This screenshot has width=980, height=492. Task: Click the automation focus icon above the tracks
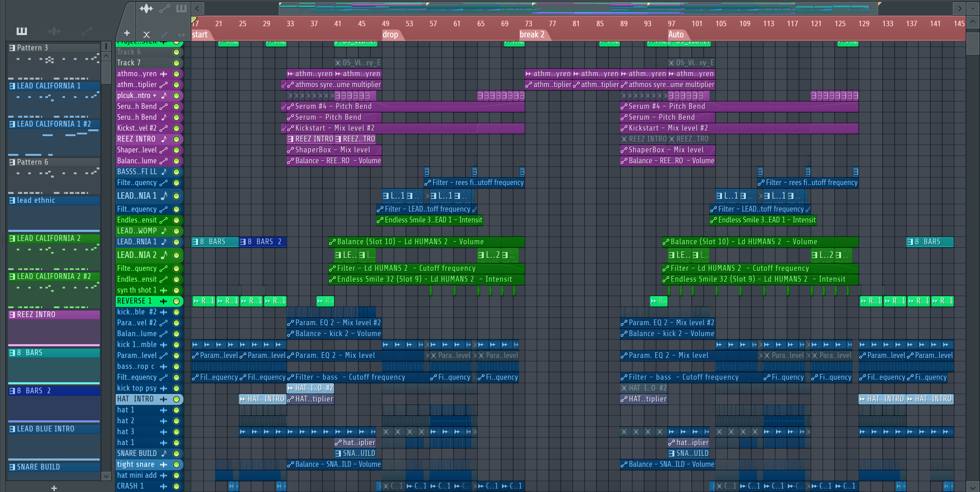(x=164, y=9)
